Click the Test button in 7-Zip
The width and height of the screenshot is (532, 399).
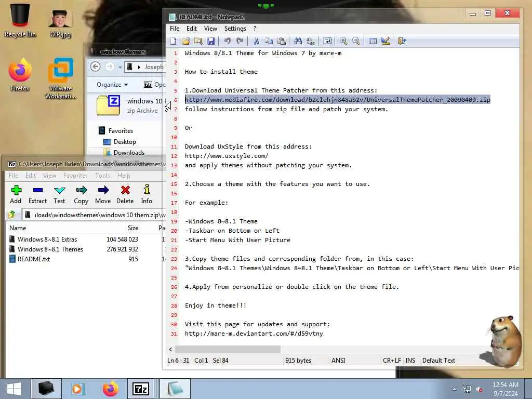59,194
